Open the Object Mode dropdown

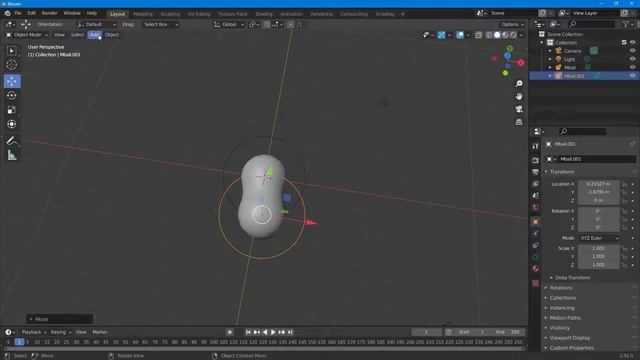pos(27,35)
